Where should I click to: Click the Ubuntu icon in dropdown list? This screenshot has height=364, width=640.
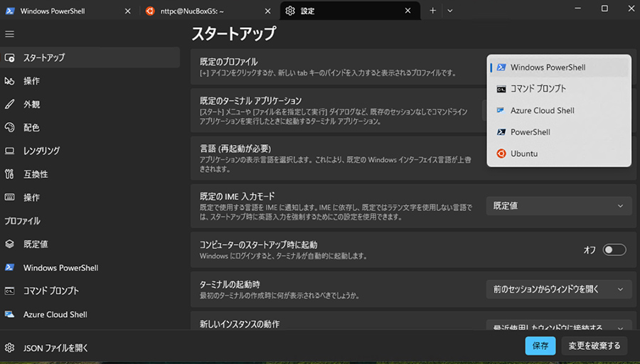501,154
